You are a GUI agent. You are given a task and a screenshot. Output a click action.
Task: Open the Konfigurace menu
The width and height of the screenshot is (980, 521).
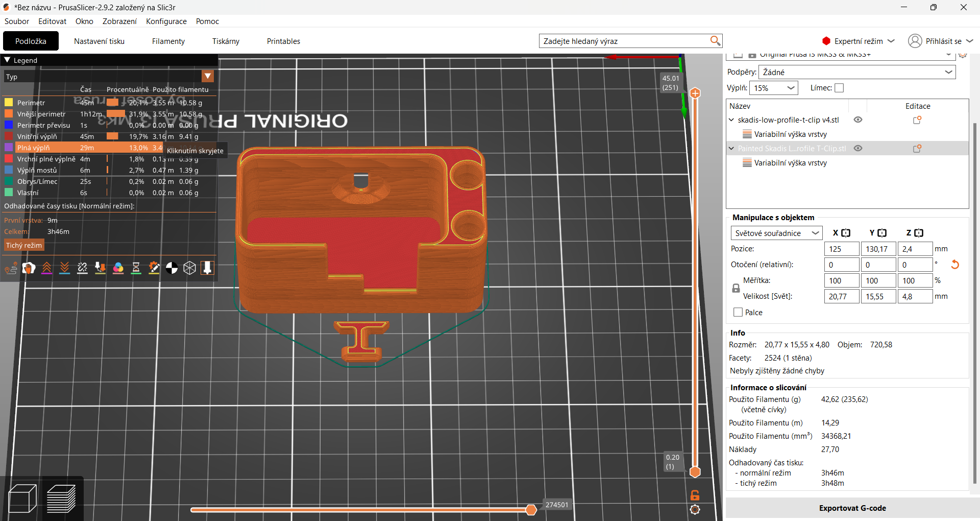(x=166, y=21)
